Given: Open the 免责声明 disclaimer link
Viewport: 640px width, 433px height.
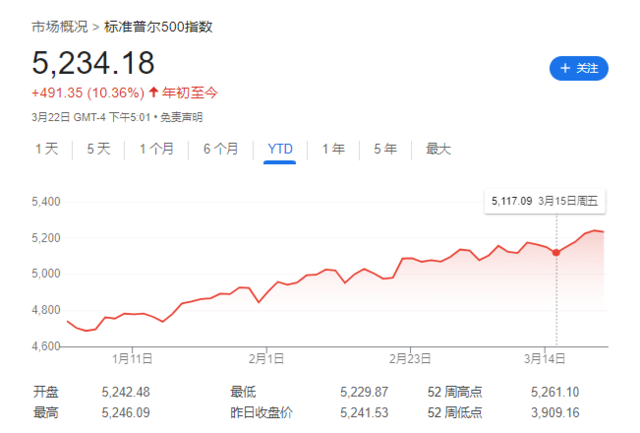Looking at the screenshot, I should coord(181,118).
